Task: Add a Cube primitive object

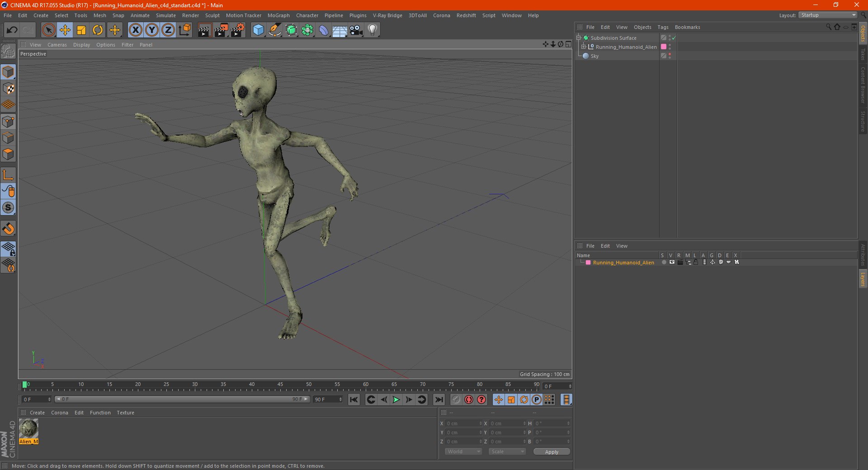Action: coord(258,30)
